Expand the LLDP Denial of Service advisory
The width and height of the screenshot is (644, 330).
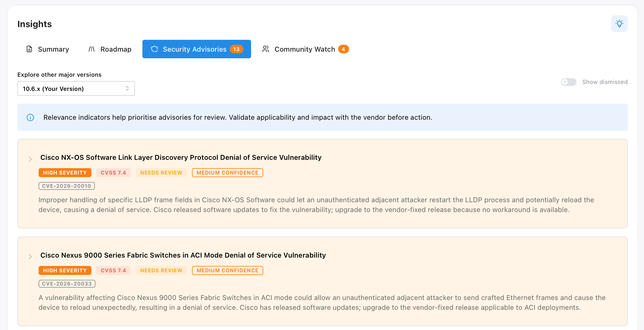point(30,159)
